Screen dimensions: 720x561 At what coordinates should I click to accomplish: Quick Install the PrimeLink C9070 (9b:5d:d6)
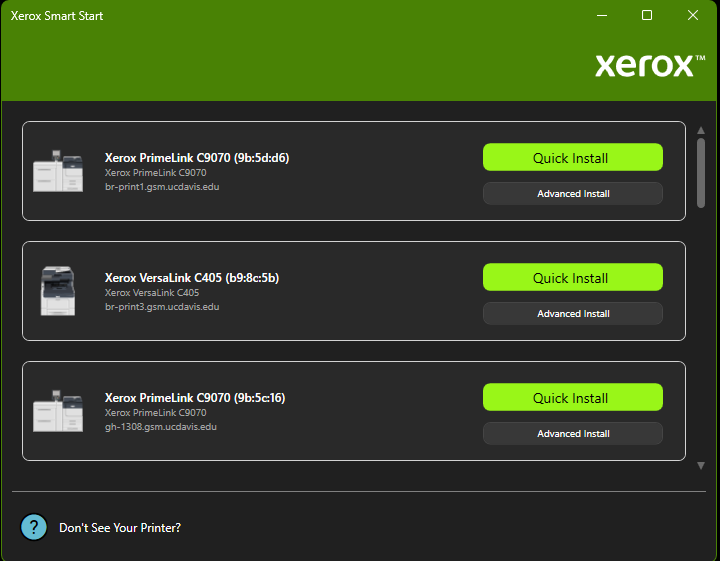coord(572,158)
